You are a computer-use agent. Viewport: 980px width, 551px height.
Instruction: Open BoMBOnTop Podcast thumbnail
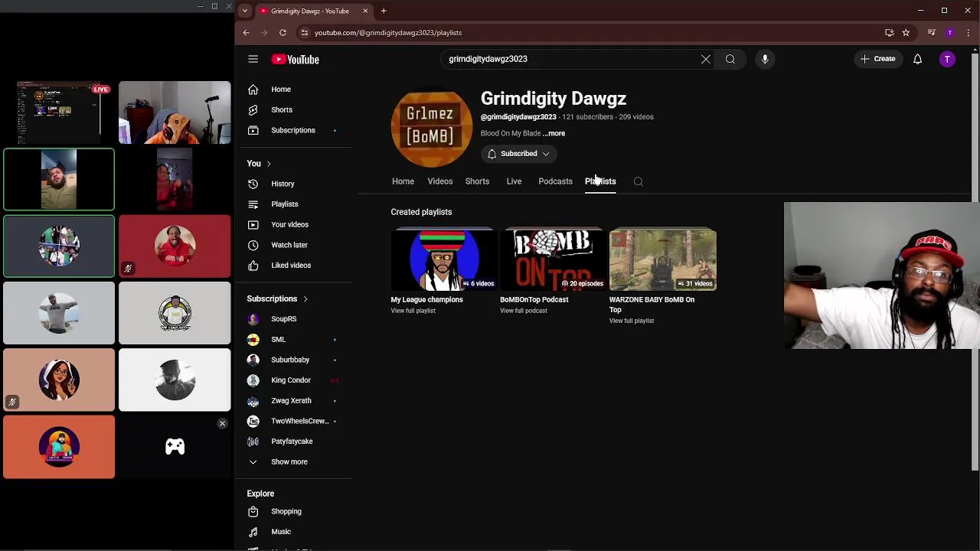click(x=553, y=259)
